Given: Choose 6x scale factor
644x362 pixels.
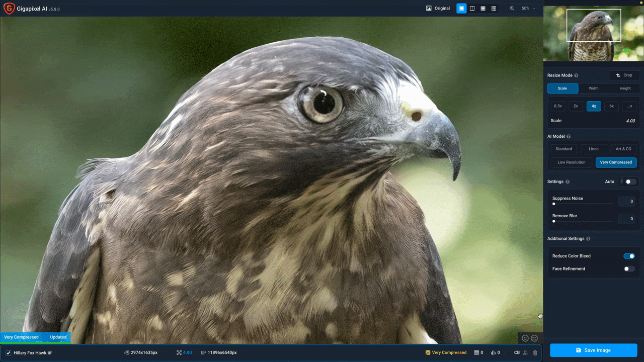Looking at the screenshot, I should (611, 106).
